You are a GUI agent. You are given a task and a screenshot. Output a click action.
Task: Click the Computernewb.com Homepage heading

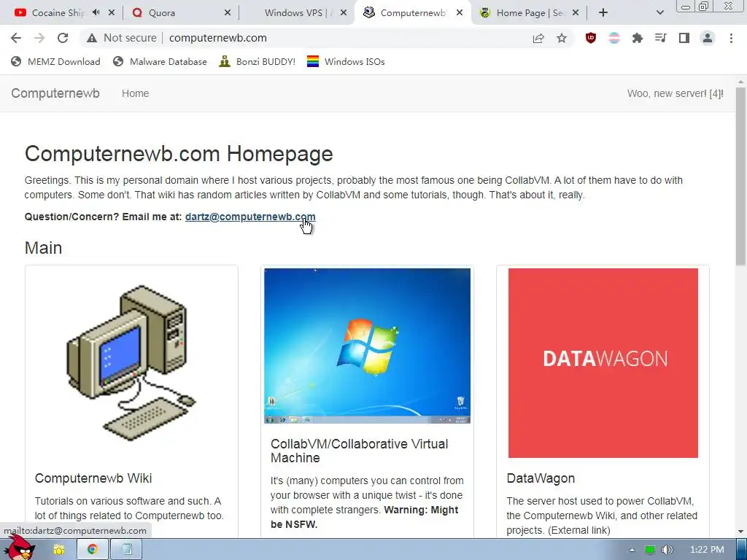click(x=179, y=154)
